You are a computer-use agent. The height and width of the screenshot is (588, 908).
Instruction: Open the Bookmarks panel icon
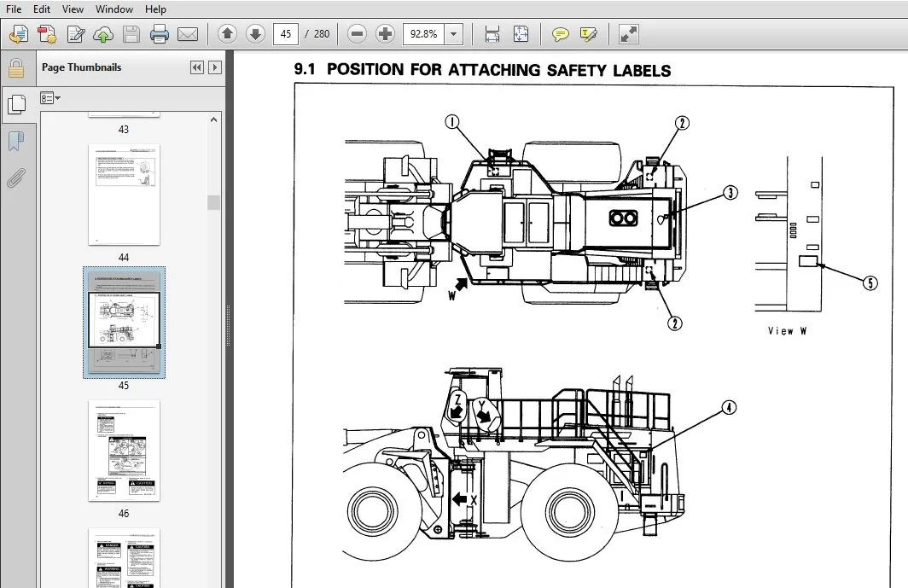[x=16, y=141]
